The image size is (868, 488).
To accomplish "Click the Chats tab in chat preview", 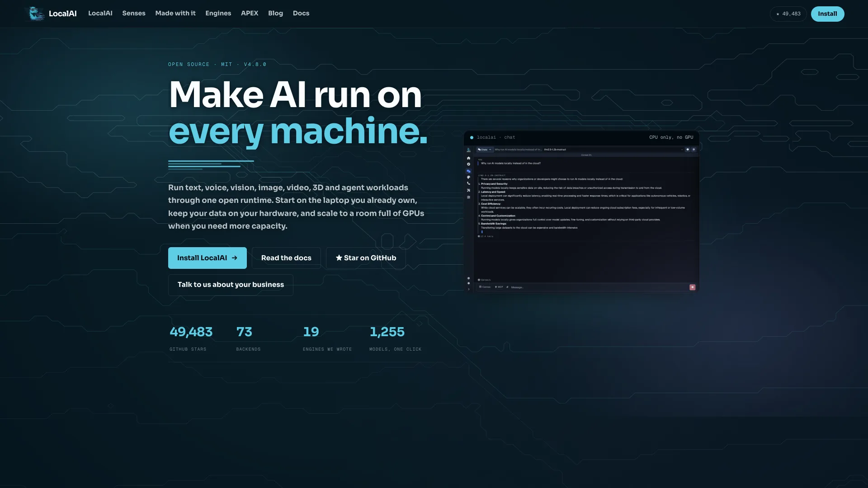I will click(x=485, y=150).
